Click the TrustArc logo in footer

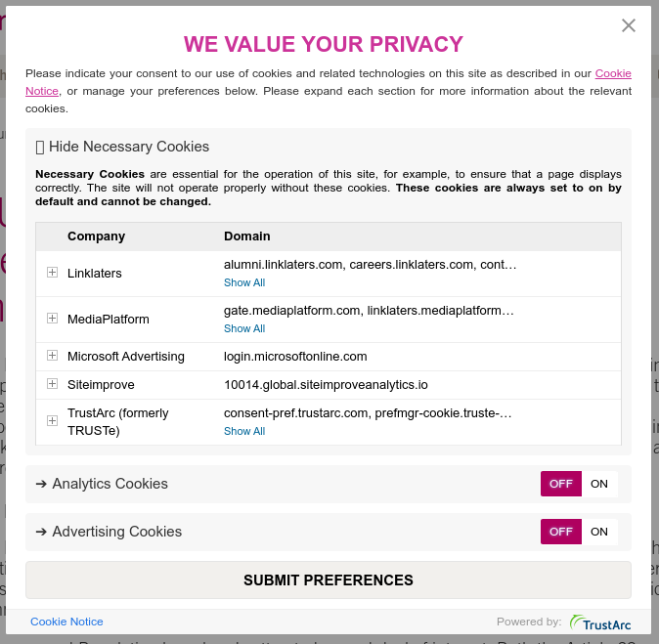[x=600, y=623]
